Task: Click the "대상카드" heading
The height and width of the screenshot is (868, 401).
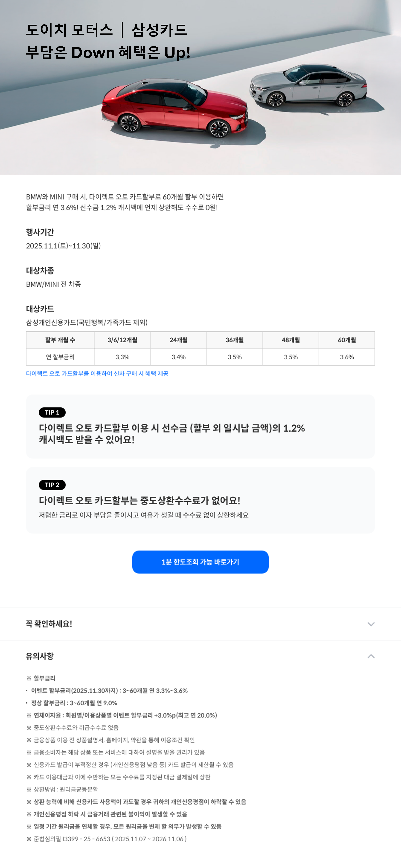Action: [x=40, y=309]
